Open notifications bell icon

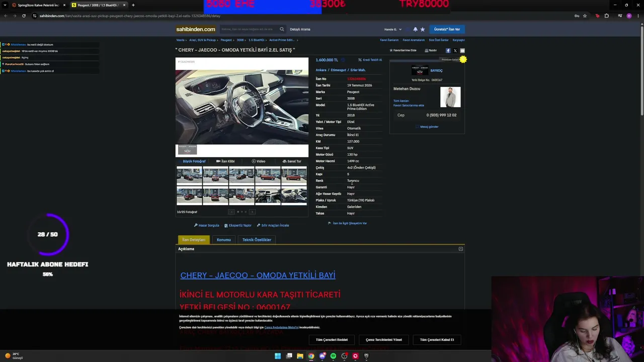tap(415, 29)
